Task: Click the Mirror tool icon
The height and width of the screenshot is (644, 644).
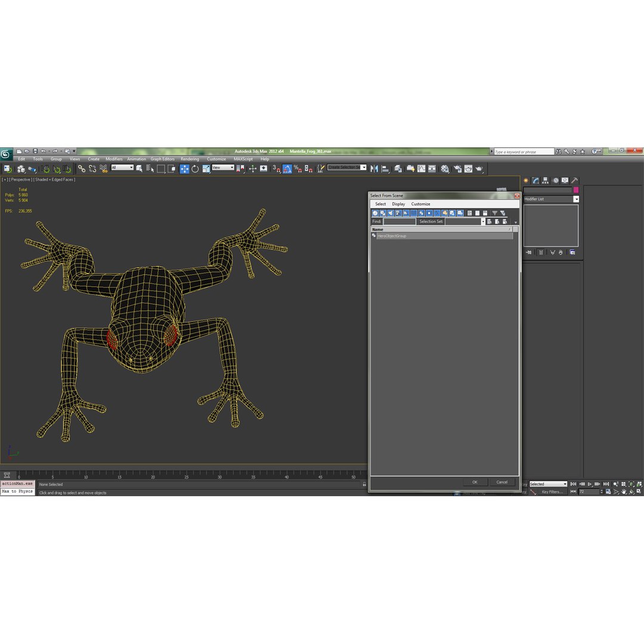Action: click(374, 168)
